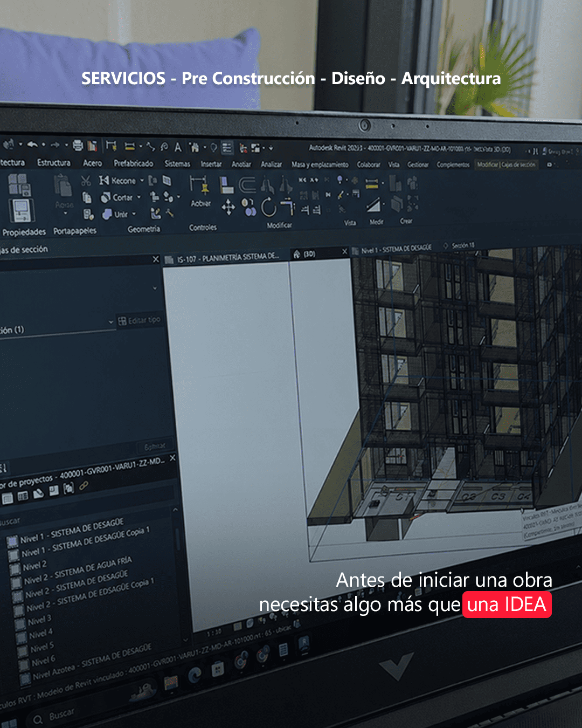The height and width of the screenshot is (728, 582).
Task: Select Nivel Azotea - SISTEMA DE DESAGÜE
Action: point(92,661)
